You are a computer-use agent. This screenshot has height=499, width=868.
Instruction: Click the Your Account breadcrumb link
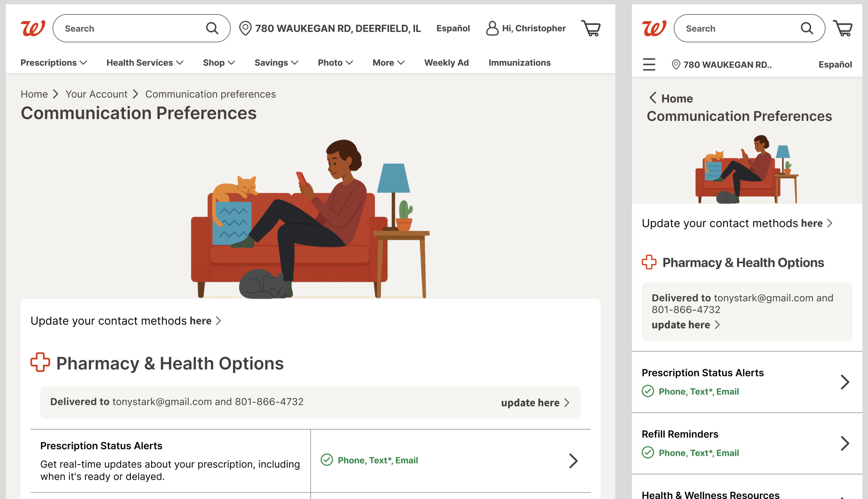coord(96,94)
